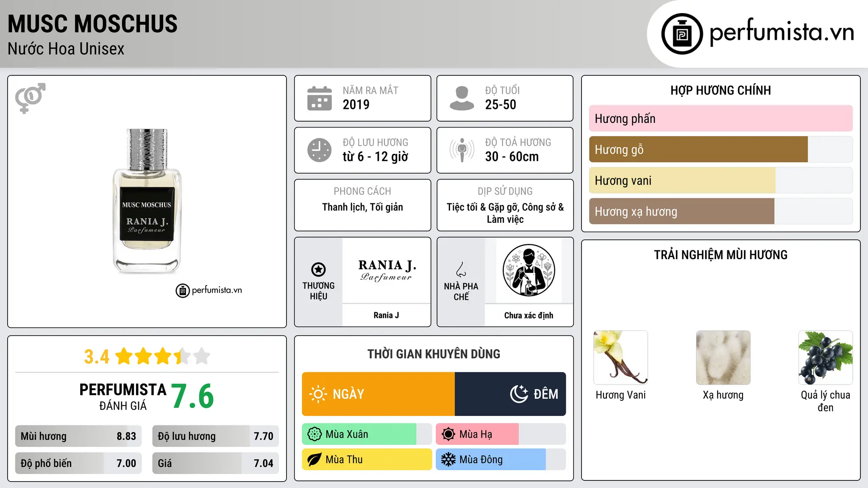Click the 3.4 average rating number
Image resolution: width=868 pixels, height=488 pixels.
[x=97, y=357]
